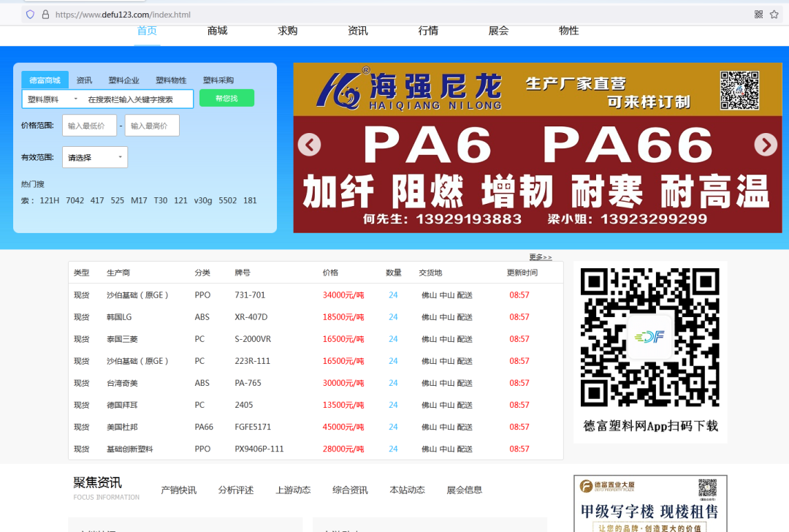Select the 塑料采购 search tab
Image resolution: width=789 pixels, height=532 pixels.
218,80
